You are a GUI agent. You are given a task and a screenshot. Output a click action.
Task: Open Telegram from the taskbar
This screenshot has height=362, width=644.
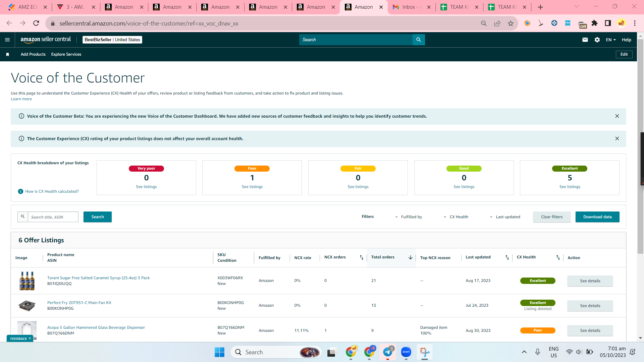tap(388, 352)
